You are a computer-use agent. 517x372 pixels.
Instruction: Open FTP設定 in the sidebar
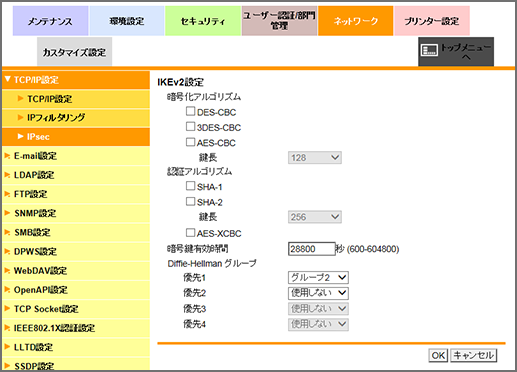coord(76,194)
